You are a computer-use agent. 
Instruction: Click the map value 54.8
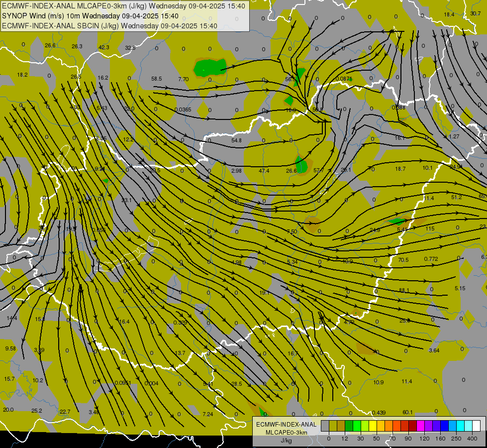[x=236, y=140]
